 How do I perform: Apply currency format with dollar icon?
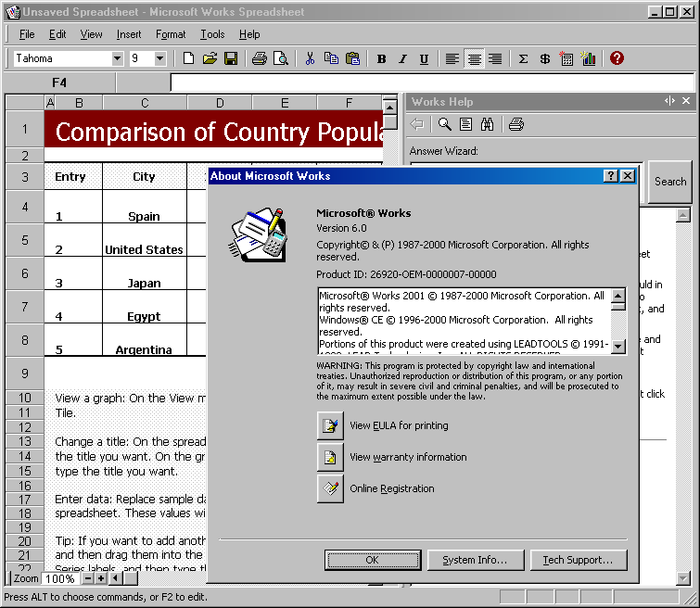coord(544,58)
